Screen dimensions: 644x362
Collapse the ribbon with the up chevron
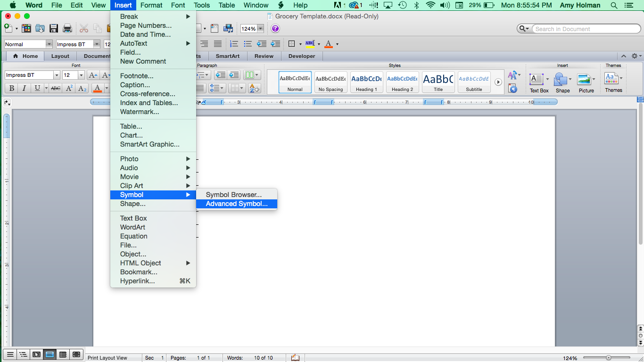pos(624,56)
